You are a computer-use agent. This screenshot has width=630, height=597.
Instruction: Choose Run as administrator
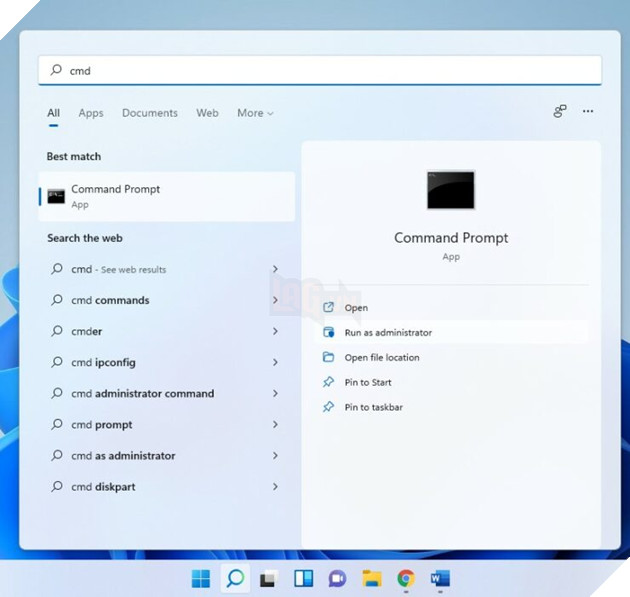click(451, 332)
